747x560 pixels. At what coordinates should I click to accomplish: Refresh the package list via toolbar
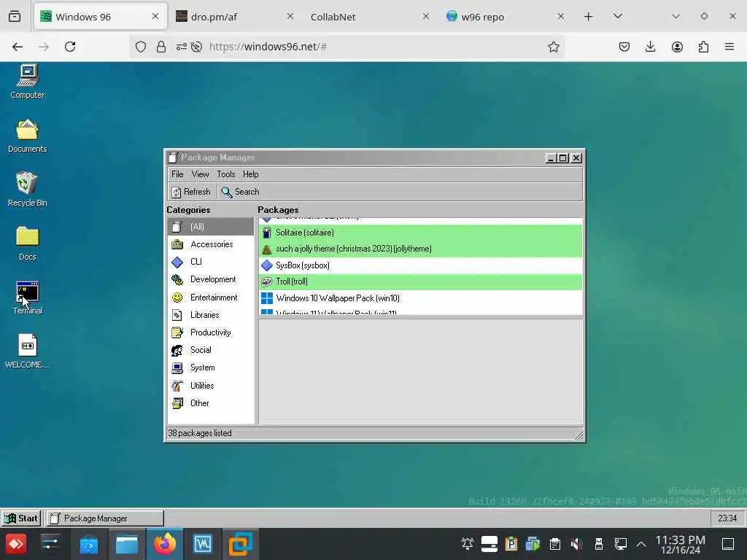pyautogui.click(x=190, y=192)
